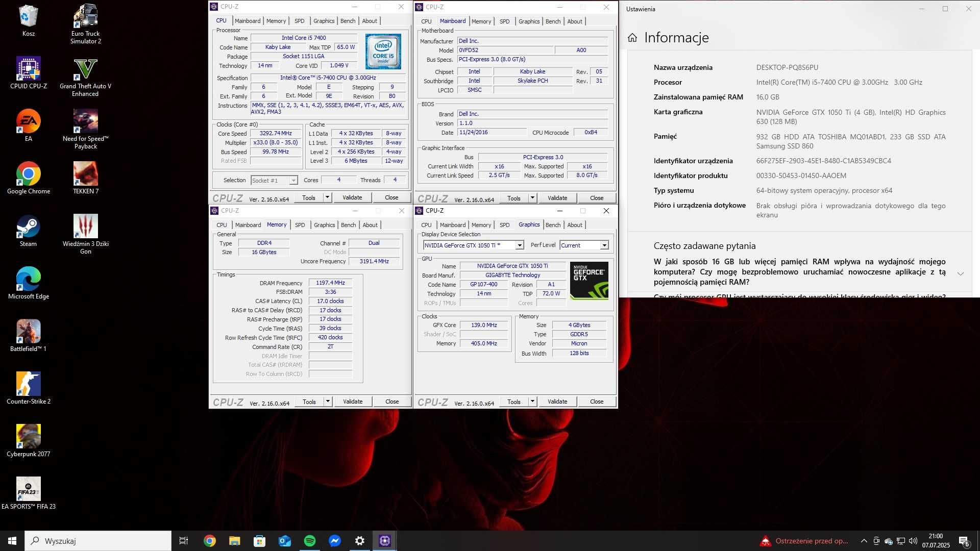Open Tools dropdown arrow in Memory window

[x=328, y=402]
